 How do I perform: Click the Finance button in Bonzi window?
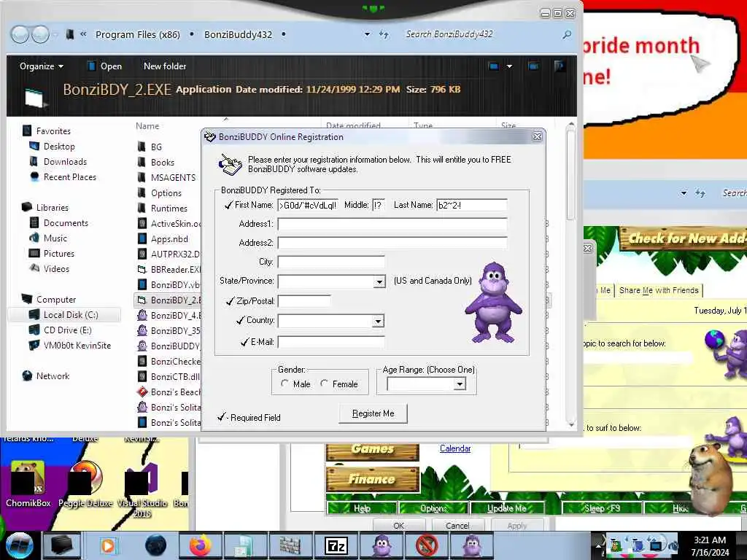pos(373,479)
